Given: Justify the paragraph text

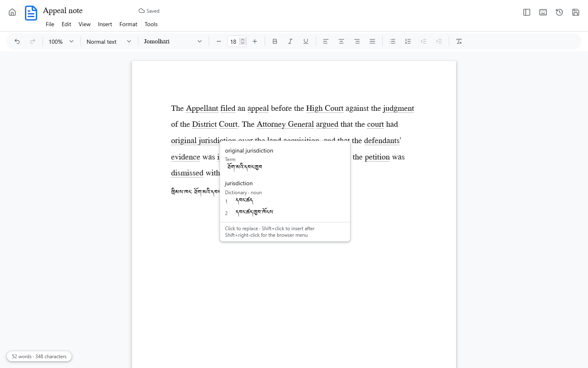Looking at the screenshot, I should coord(372,41).
